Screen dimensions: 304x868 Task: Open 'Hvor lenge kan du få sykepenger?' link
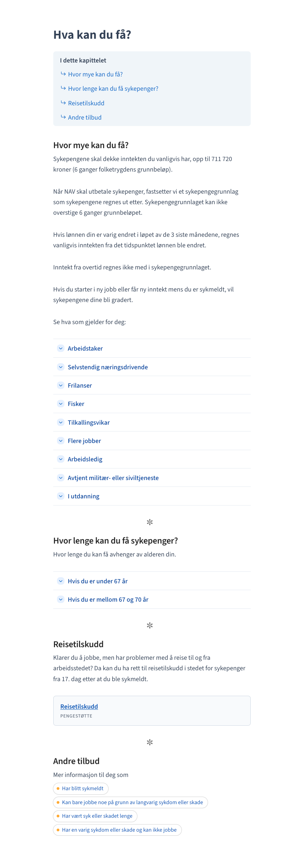coord(113,89)
